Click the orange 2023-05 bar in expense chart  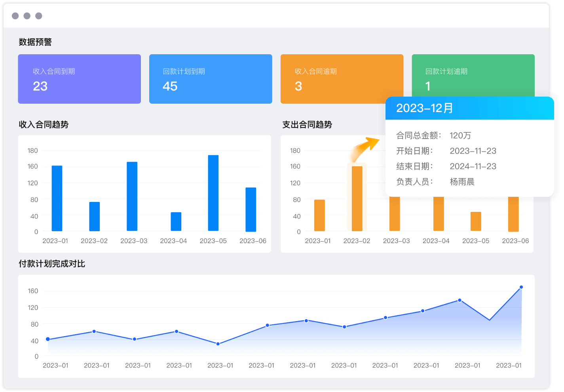point(476,221)
